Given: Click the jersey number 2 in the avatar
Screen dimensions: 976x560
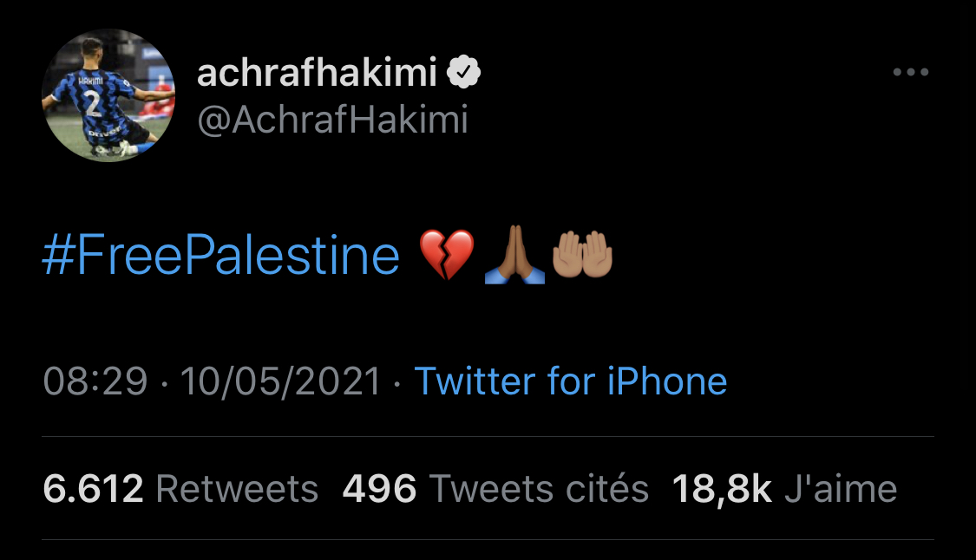Looking at the screenshot, I should 94,106.
